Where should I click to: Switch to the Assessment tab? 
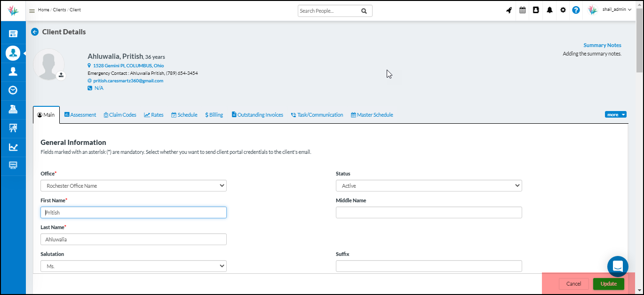[x=80, y=115]
